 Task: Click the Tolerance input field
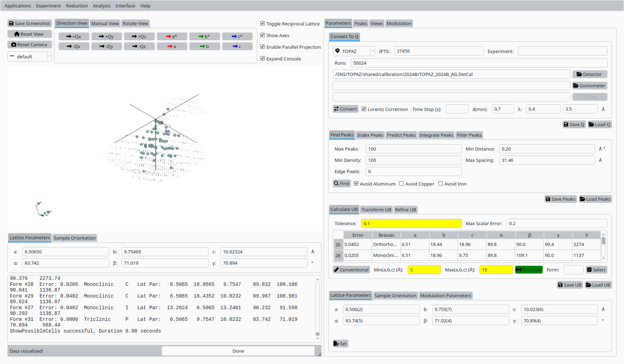(411, 223)
